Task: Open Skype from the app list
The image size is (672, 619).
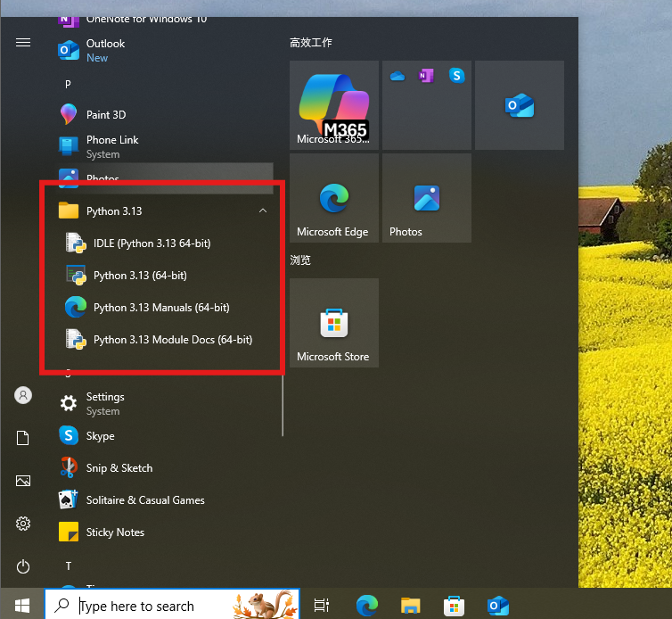Action: [100, 436]
